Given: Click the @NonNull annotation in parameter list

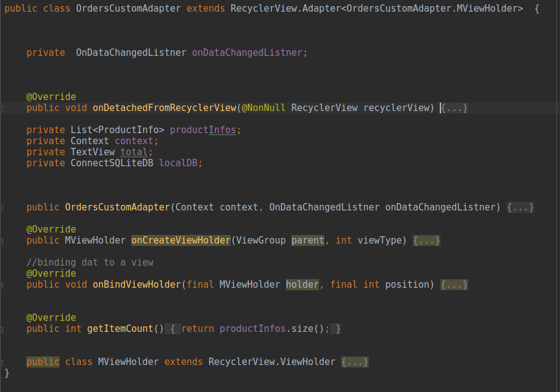Looking at the screenshot, I should pos(263,108).
